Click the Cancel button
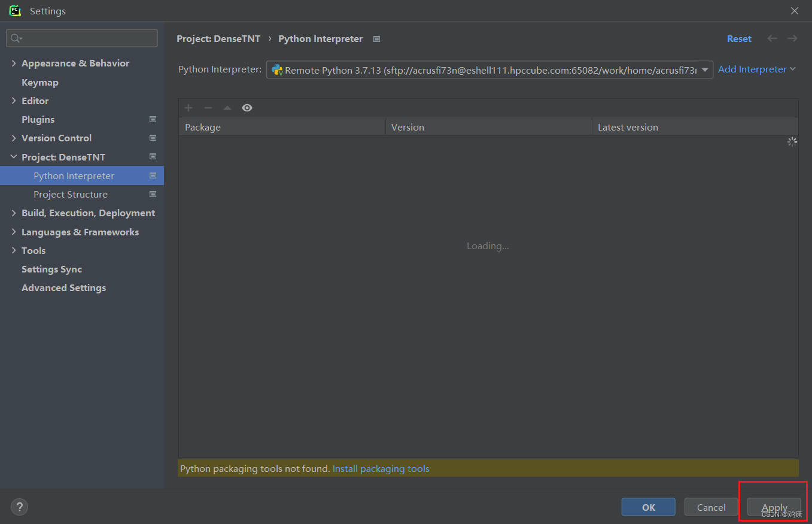812x524 pixels. (x=711, y=507)
